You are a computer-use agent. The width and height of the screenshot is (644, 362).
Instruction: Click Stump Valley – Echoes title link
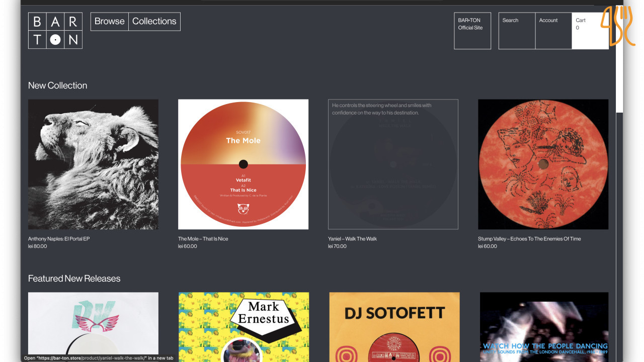click(x=529, y=239)
